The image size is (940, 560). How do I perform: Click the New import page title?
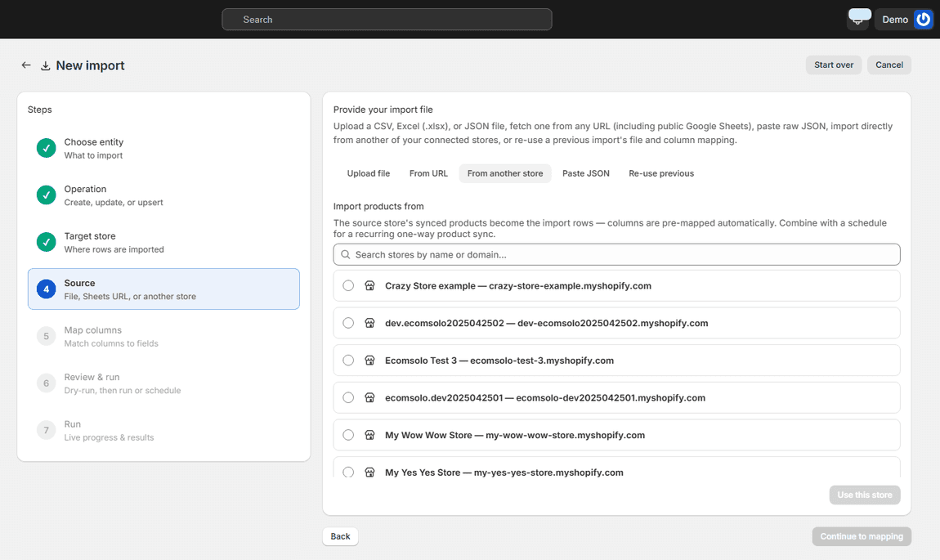90,65
